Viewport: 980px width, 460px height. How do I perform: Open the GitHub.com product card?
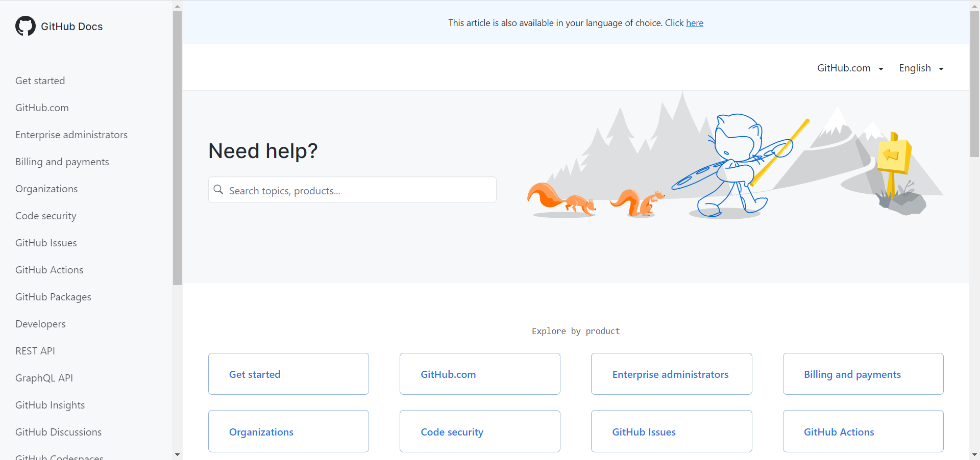click(x=480, y=374)
